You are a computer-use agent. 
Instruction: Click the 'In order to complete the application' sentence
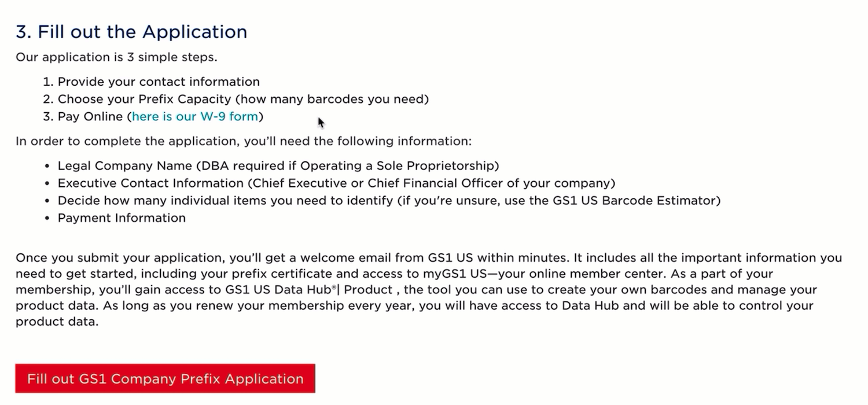[x=244, y=141]
